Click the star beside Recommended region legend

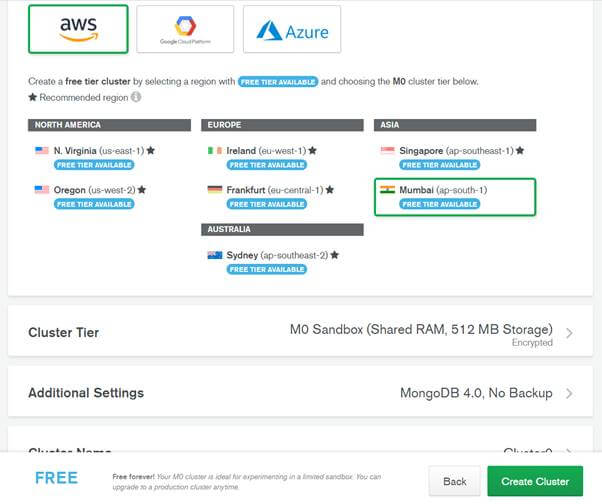coord(33,97)
